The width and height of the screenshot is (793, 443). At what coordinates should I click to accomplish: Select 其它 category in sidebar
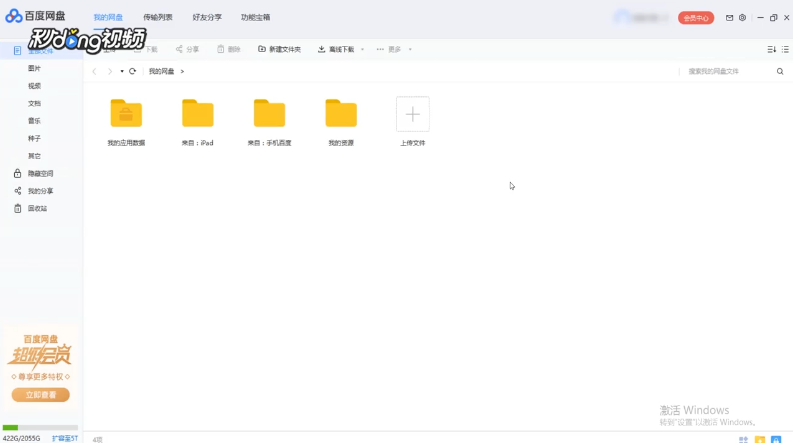(x=34, y=156)
